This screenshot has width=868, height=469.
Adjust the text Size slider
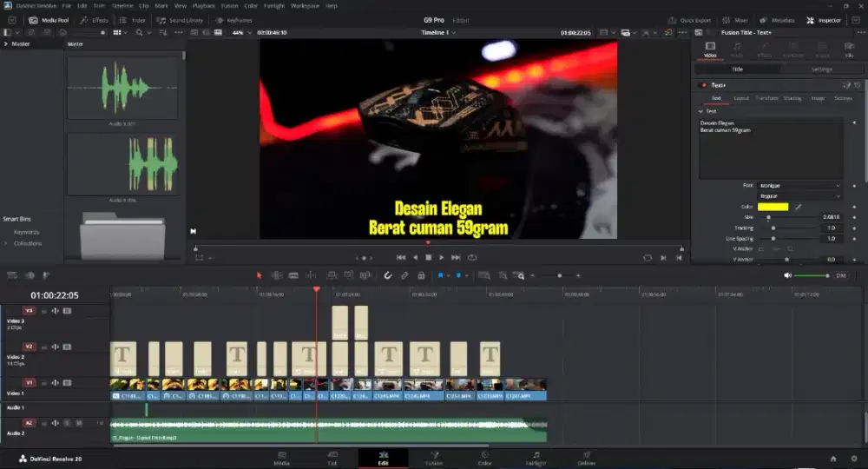[788, 217]
